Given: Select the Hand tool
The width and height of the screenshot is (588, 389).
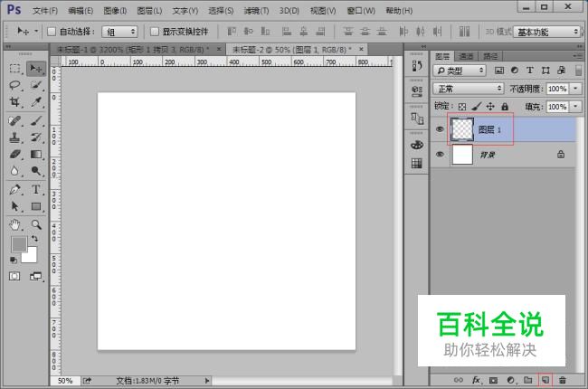Looking at the screenshot, I should (14, 224).
